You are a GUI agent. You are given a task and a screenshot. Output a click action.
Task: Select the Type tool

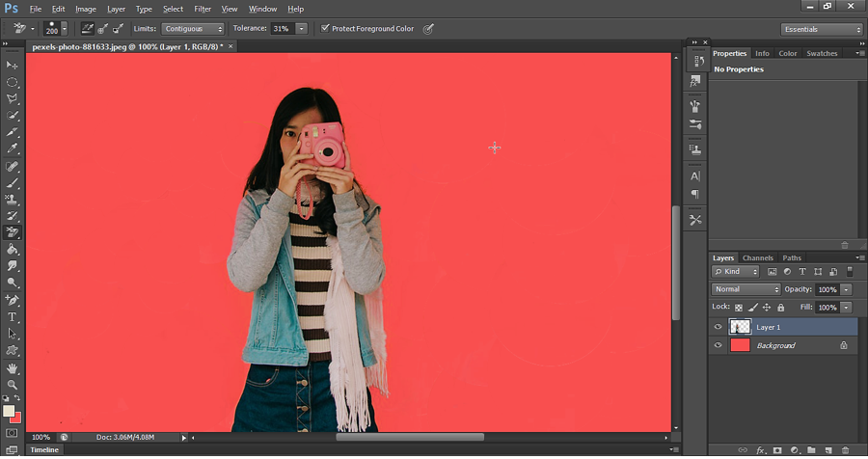13,316
